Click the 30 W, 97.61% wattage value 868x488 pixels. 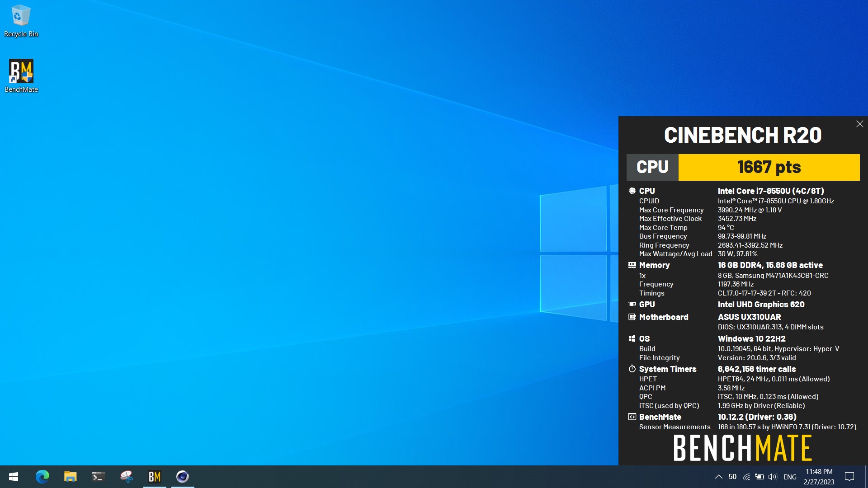(x=737, y=254)
